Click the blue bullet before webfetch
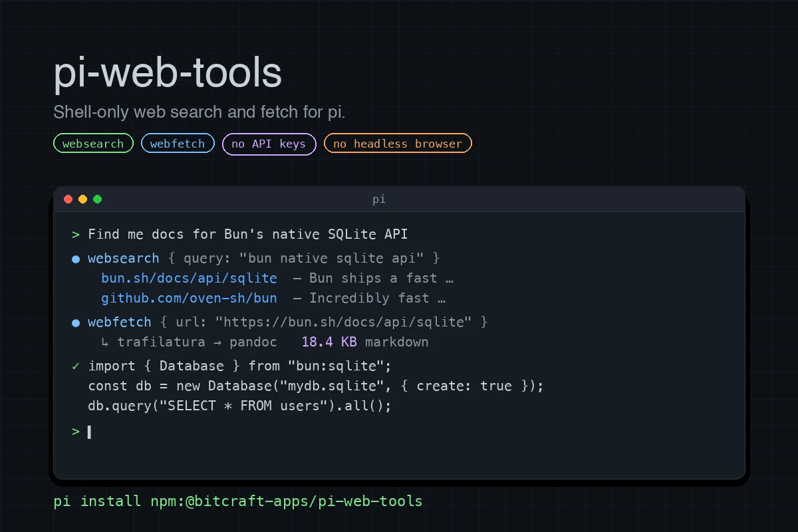This screenshot has height=532, width=798. [x=75, y=322]
